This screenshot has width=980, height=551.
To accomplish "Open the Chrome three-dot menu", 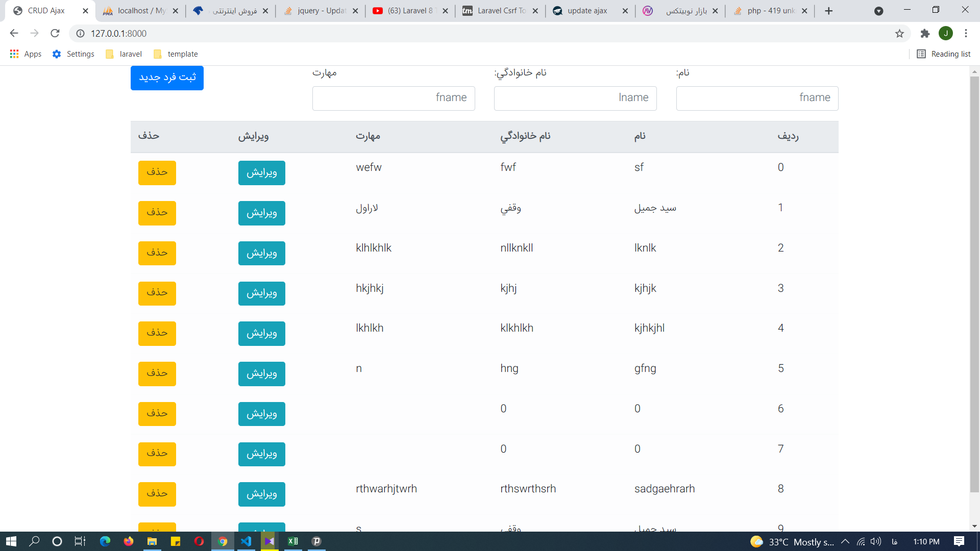I will 966,33.
